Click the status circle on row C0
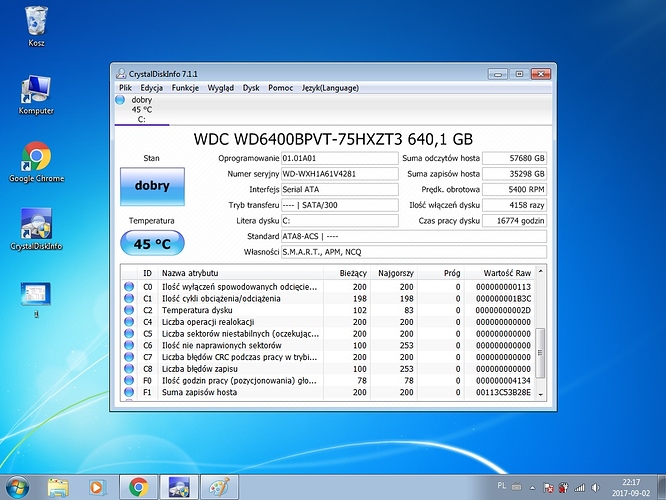 click(x=129, y=287)
